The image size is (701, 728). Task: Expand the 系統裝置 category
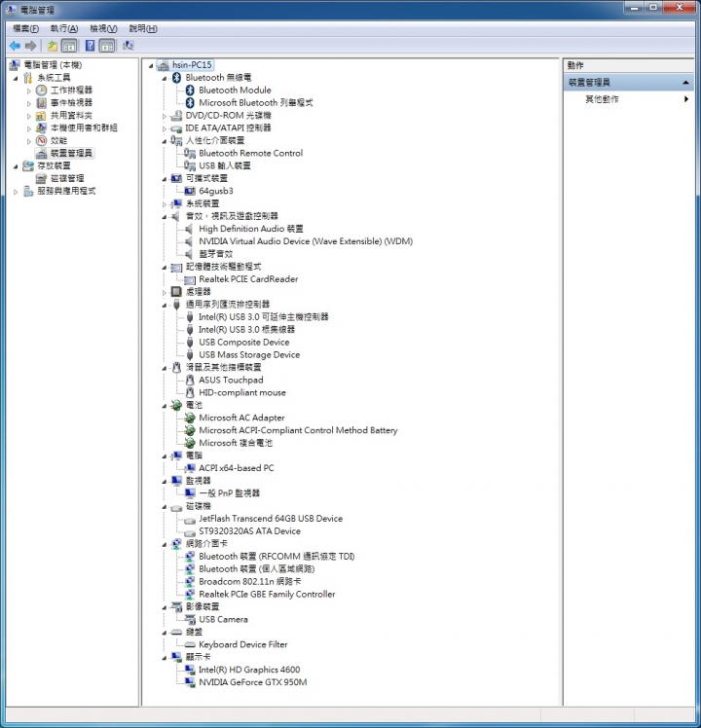coord(164,204)
